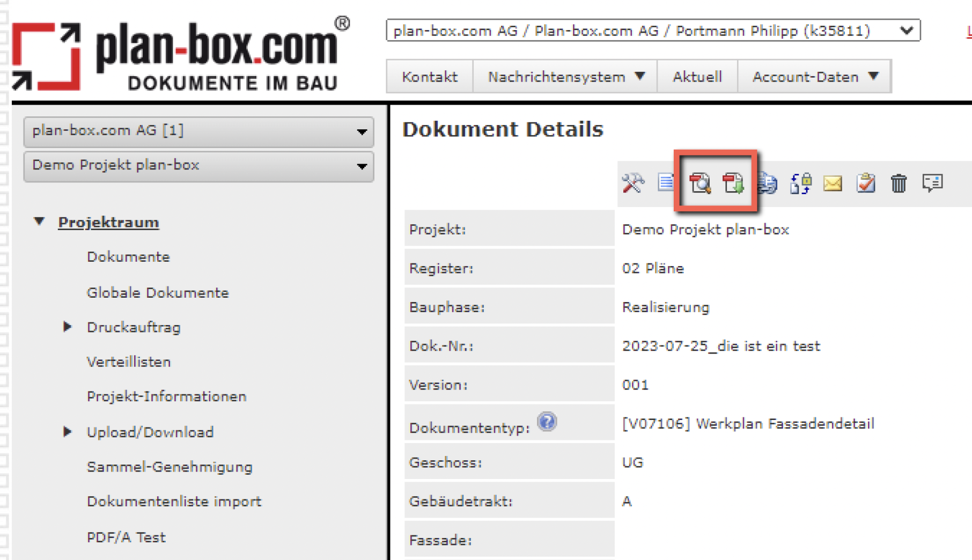The height and width of the screenshot is (560, 972).
Task: Click the 'Gebäudetrakt:' label
Action: 461,502
